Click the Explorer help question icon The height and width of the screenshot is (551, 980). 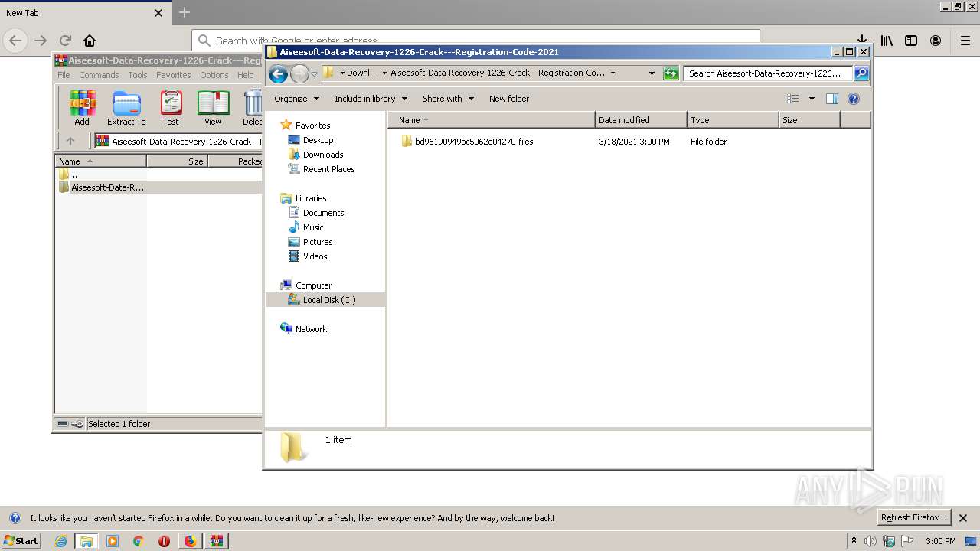click(854, 99)
